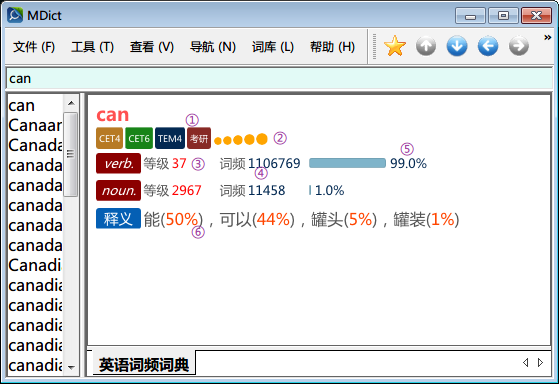
Task: Click the word frequency 11458
Action: [267, 191]
